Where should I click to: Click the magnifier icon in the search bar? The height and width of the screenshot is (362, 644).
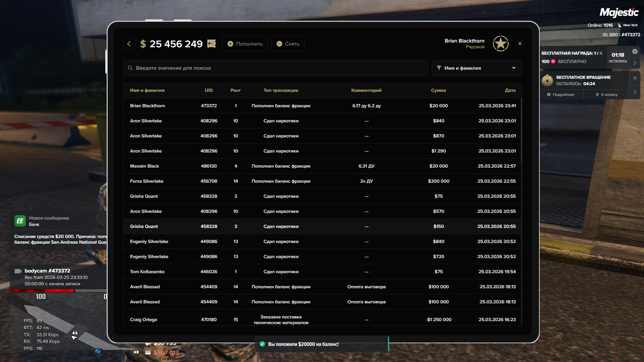click(x=130, y=68)
